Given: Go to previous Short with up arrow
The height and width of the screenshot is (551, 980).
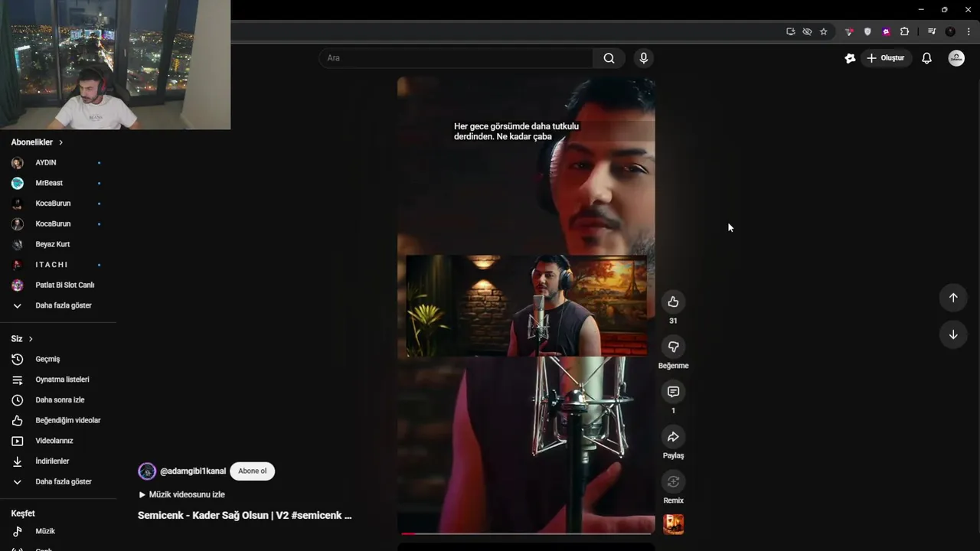Looking at the screenshot, I should coord(953,298).
